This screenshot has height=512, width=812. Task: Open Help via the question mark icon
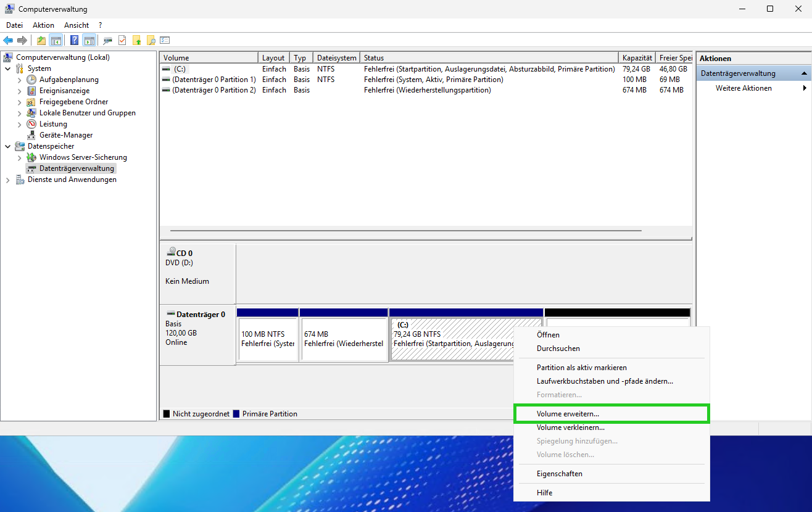tap(73, 39)
